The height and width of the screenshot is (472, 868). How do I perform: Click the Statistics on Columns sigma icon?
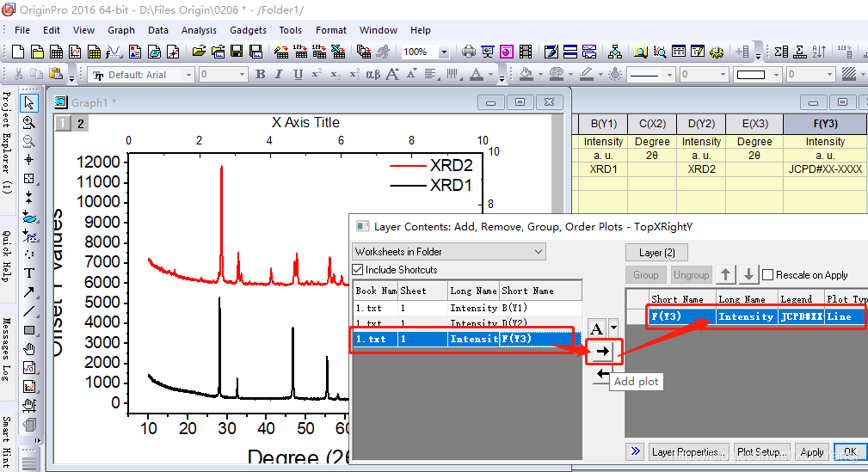coord(781,52)
